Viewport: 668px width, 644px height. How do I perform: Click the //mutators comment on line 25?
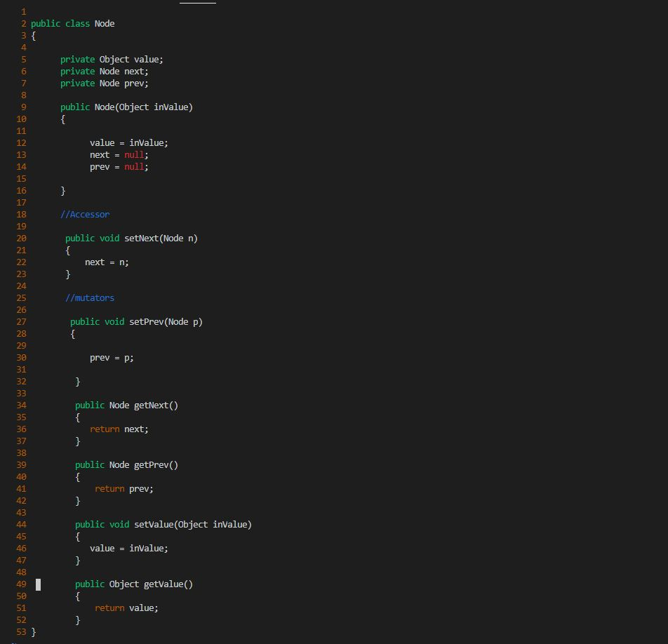(90, 297)
